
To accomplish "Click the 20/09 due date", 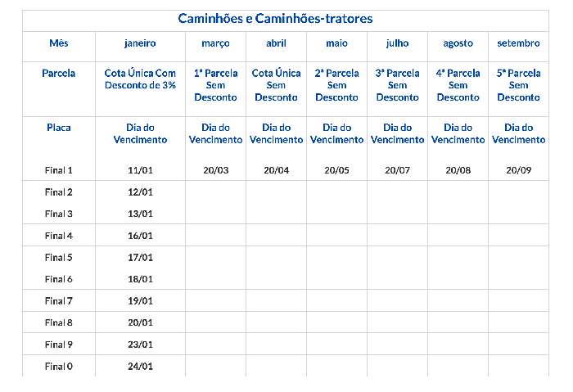I will click(x=518, y=170).
